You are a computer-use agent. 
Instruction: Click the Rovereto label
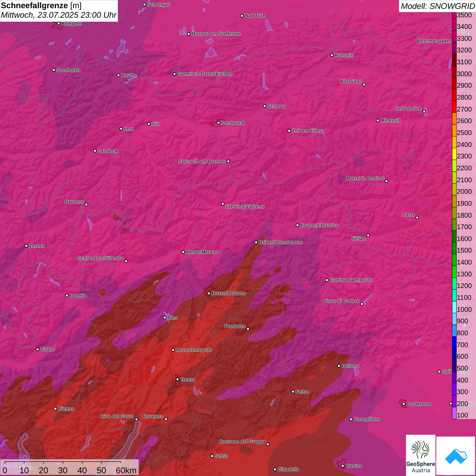point(153,416)
